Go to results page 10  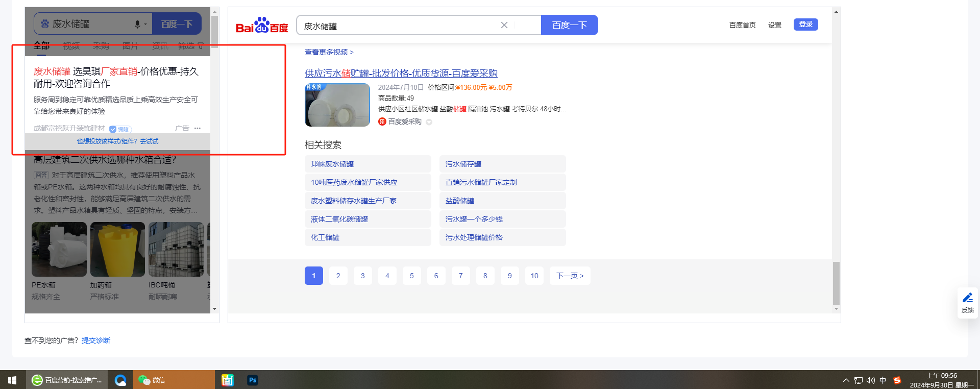coord(534,276)
